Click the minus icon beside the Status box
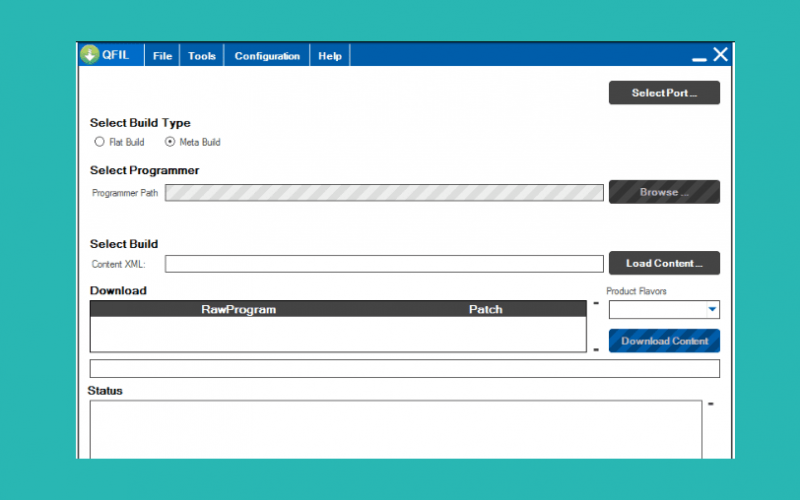The height and width of the screenshot is (500, 800). click(x=710, y=404)
